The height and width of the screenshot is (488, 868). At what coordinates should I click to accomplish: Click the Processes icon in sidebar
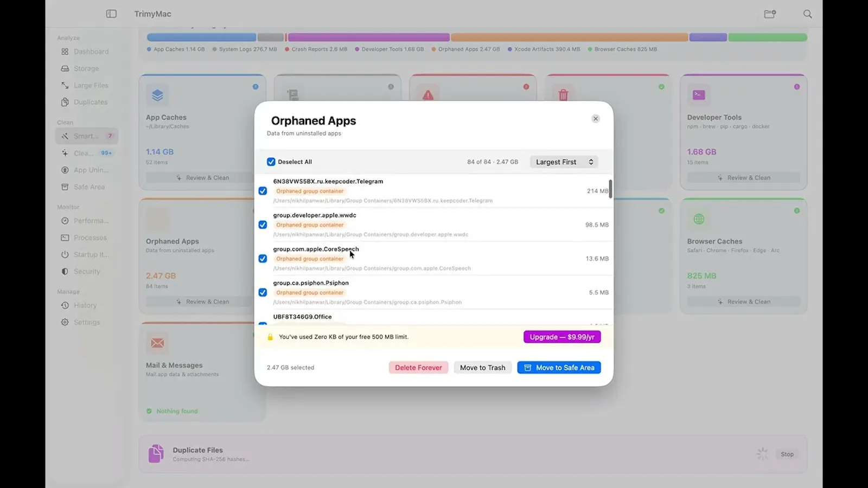65,237
